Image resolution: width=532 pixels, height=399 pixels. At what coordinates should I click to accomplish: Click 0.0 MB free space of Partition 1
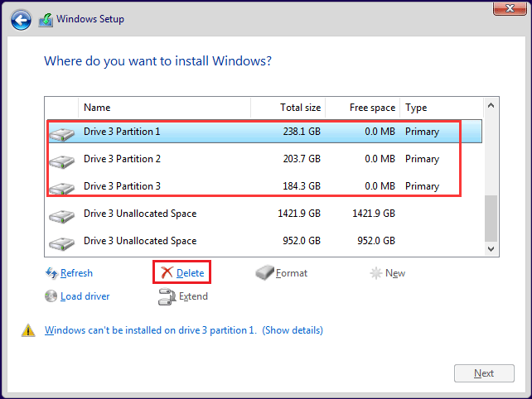point(380,132)
